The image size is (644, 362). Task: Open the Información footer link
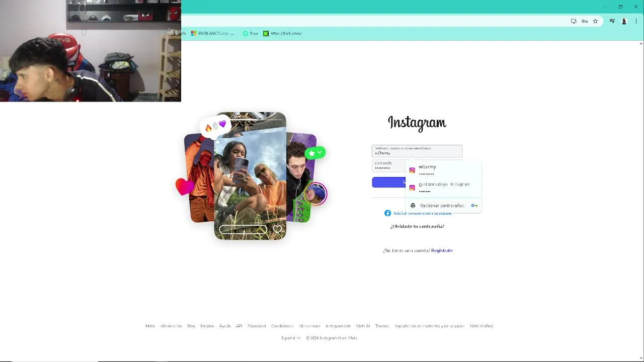tap(171, 326)
